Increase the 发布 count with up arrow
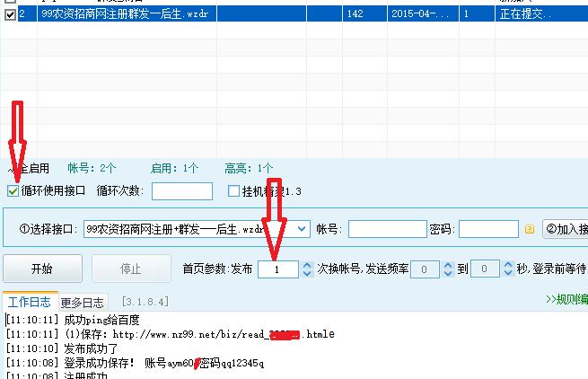Screen dimensions: 588x379 [x=307, y=265]
